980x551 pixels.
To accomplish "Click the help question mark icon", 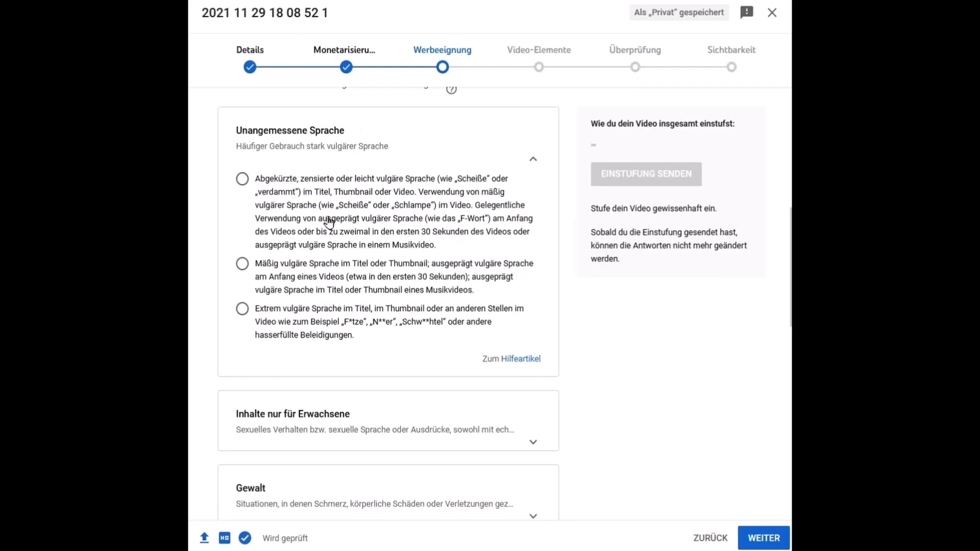I will click(x=451, y=89).
